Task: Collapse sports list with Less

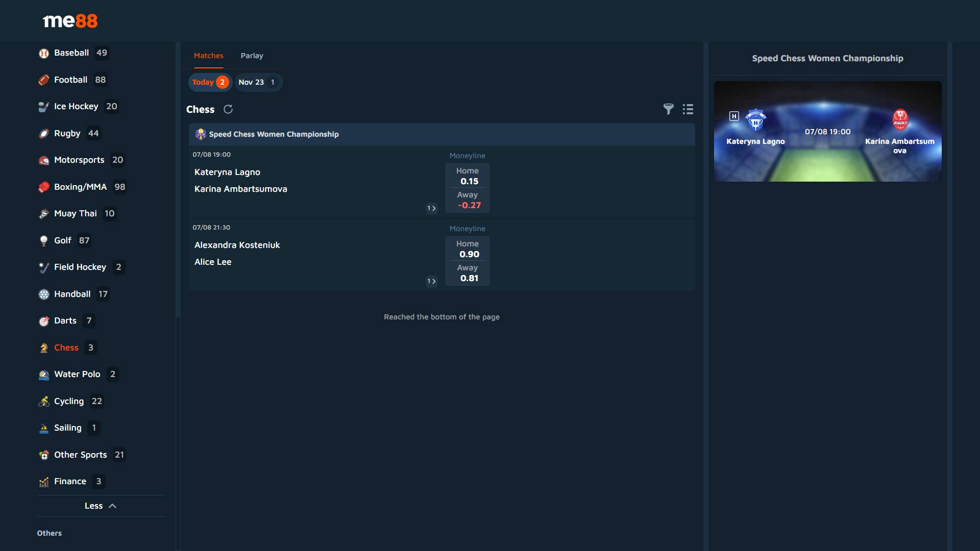Action: pyautogui.click(x=101, y=506)
